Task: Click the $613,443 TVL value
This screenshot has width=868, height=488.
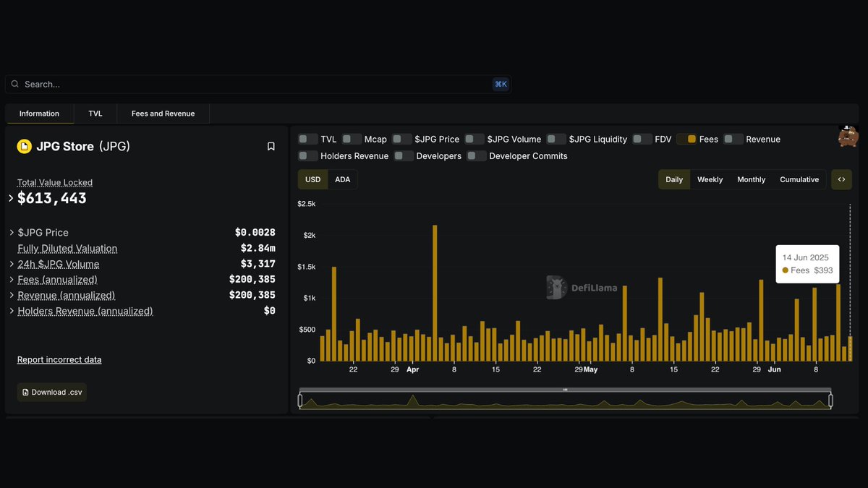Action: [52, 198]
